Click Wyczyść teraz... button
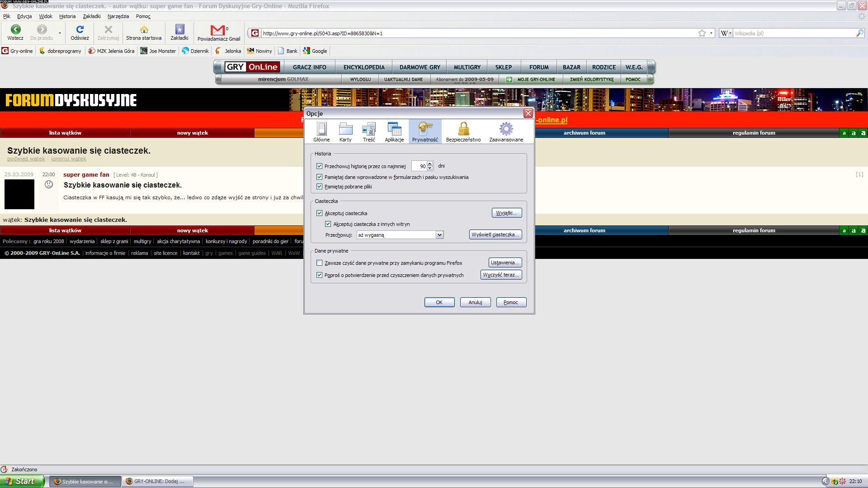Image resolution: width=868 pixels, height=488 pixels. 501,275
